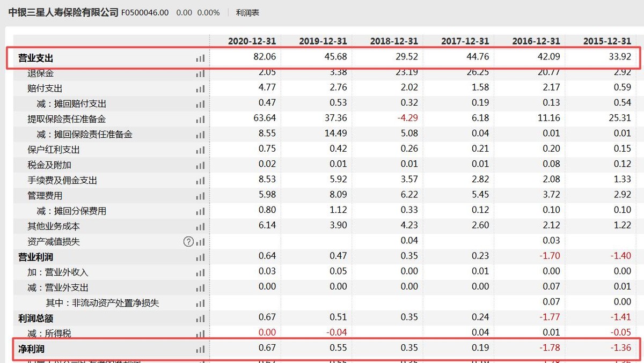644x363 pixels.
Task: Open chart icon for 减:摊回赔付支出 row
Action: (200, 104)
